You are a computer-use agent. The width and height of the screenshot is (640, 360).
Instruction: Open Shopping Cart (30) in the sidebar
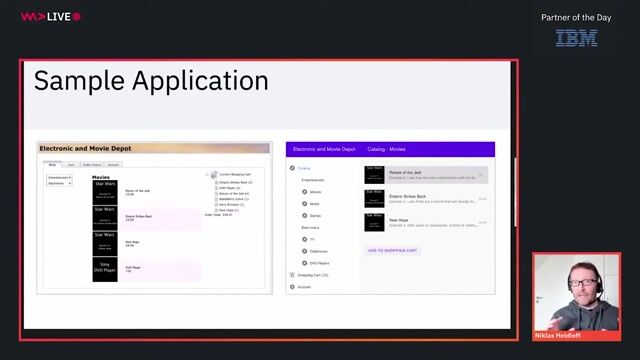pos(313,275)
